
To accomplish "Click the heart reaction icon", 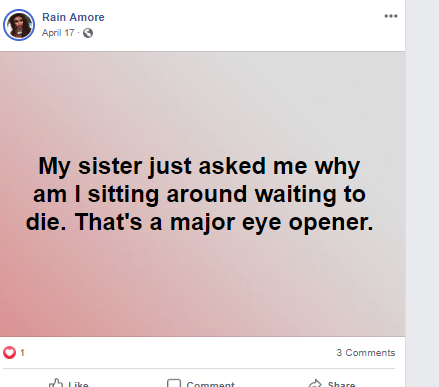I will [x=9, y=353].
